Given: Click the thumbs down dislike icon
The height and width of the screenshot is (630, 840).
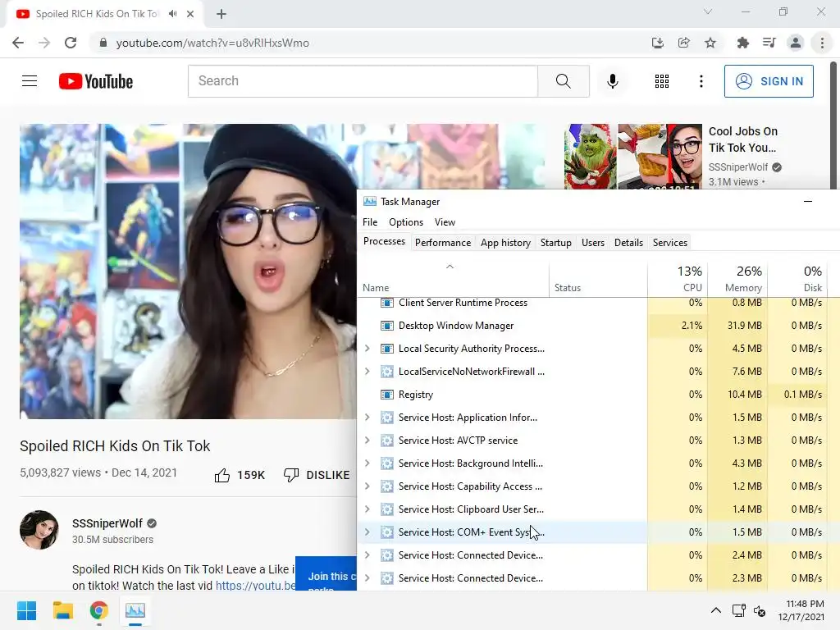Looking at the screenshot, I should pos(291,475).
